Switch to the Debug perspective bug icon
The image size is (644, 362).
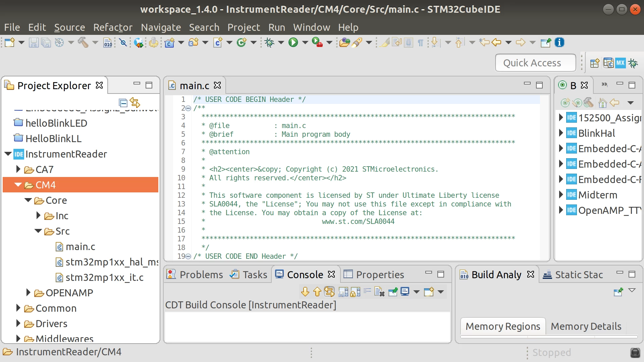pos(633,63)
